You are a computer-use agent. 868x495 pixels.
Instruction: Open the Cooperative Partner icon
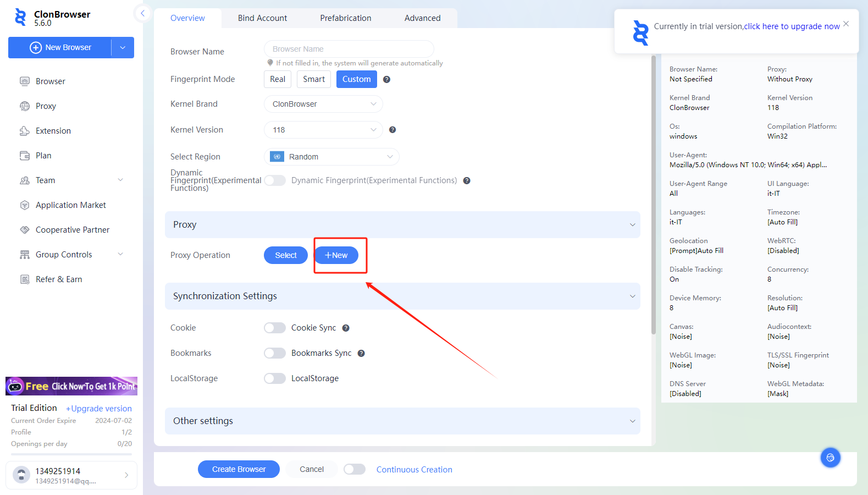tap(25, 230)
